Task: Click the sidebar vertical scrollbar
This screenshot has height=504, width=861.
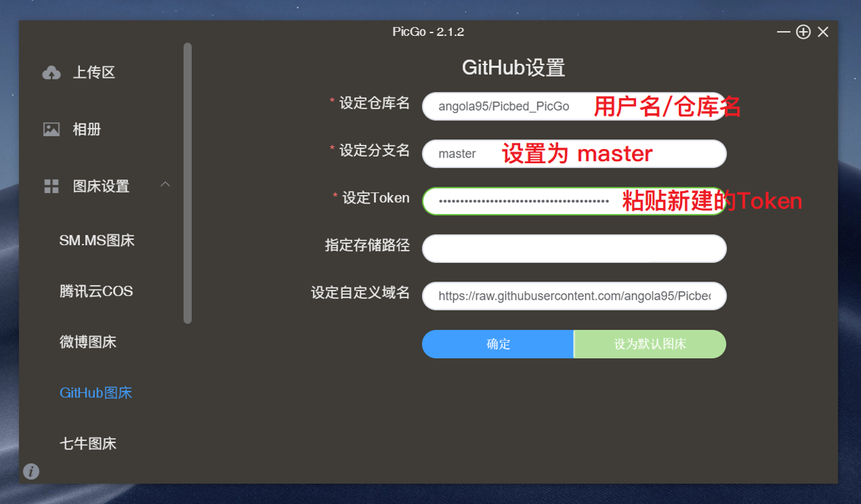Action: pos(188,183)
